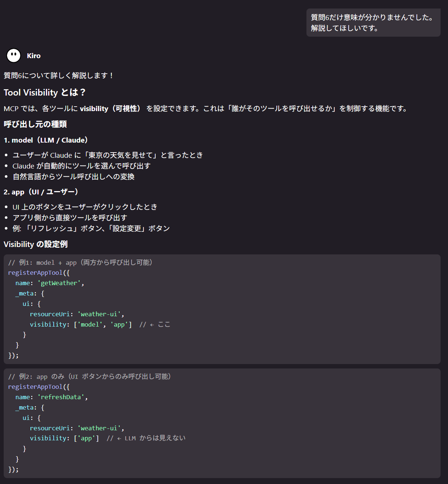Click the comment '// 例1: model + app' in code
Screen dimensions: 448x484
point(80,263)
